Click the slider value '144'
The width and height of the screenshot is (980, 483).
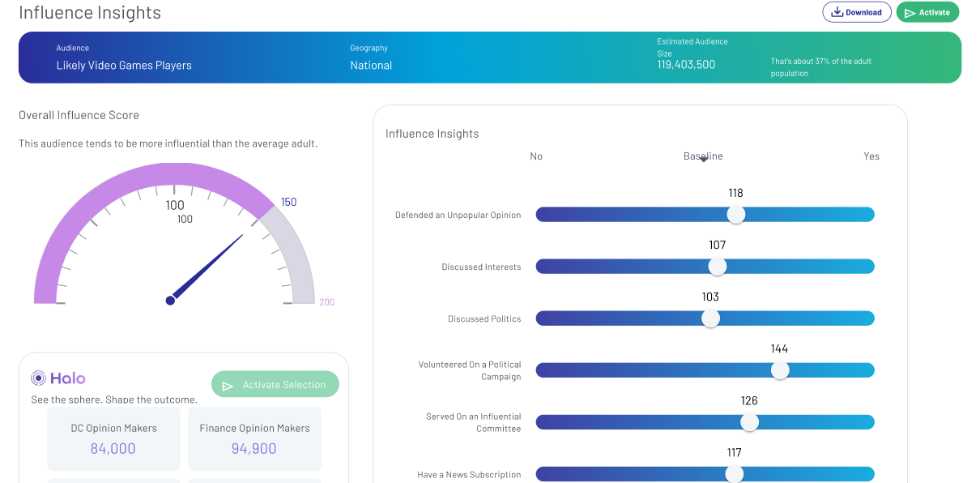tap(779, 348)
